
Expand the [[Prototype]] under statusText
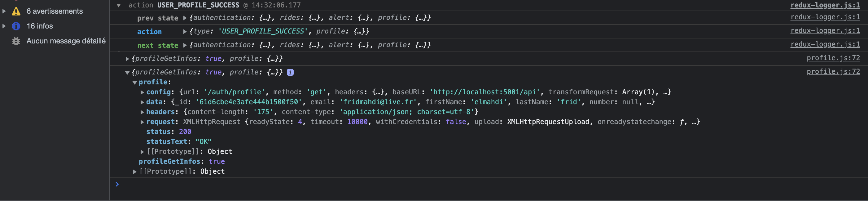pos(142,152)
